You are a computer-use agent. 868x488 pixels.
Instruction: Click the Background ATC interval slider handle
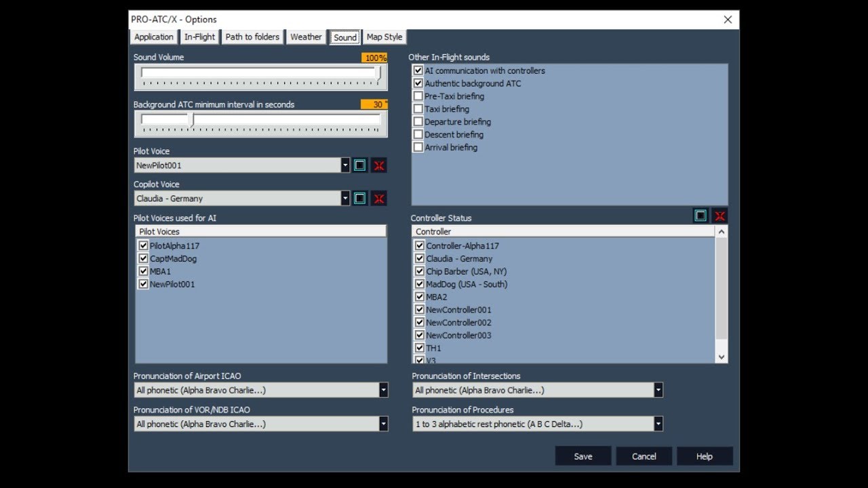pyautogui.click(x=192, y=120)
